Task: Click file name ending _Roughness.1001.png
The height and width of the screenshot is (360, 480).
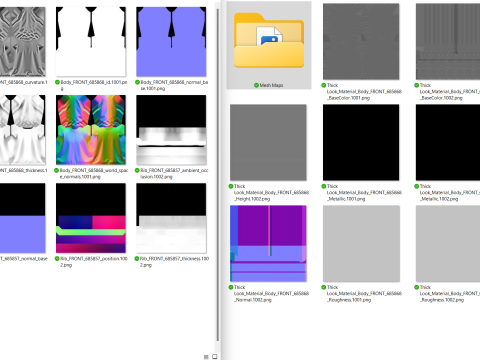Action: (x=364, y=294)
